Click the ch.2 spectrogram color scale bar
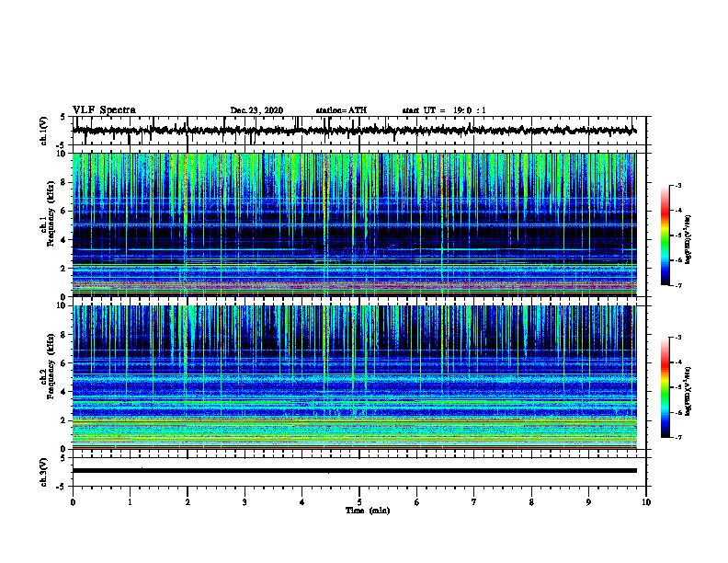This screenshot has width=728, height=563. click(665, 387)
